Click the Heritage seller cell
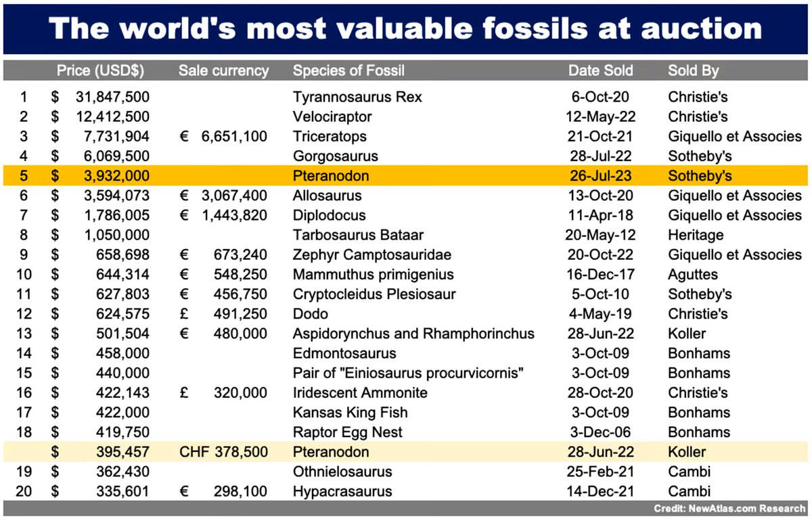Screen dimensions: 812x521 (696, 235)
